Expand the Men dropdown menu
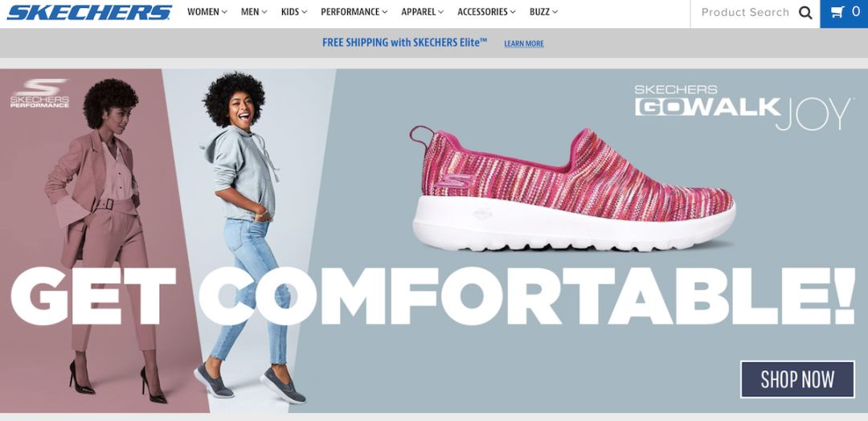The height and width of the screenshot is (421, 868). [254, 11]
